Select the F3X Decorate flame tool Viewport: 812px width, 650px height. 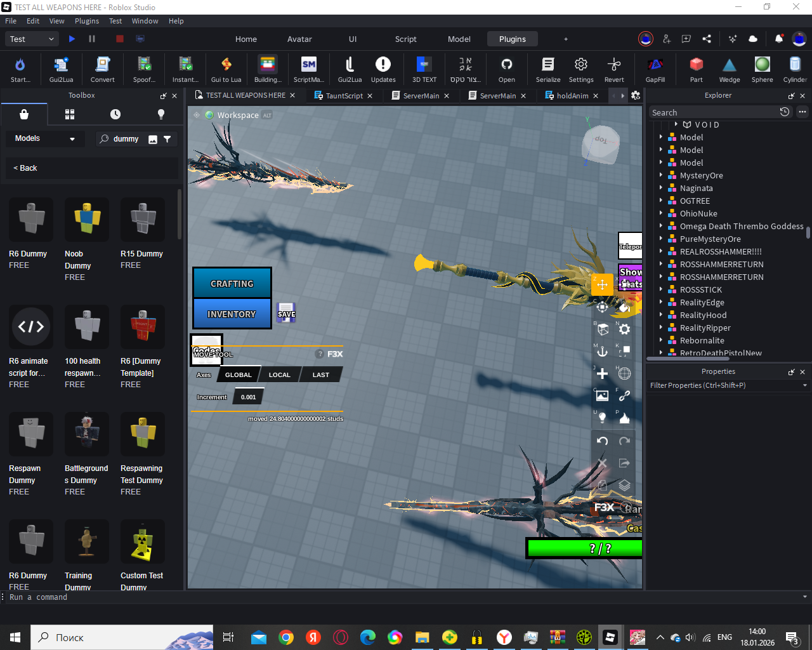pyautogui.click(x=624, y=418)
